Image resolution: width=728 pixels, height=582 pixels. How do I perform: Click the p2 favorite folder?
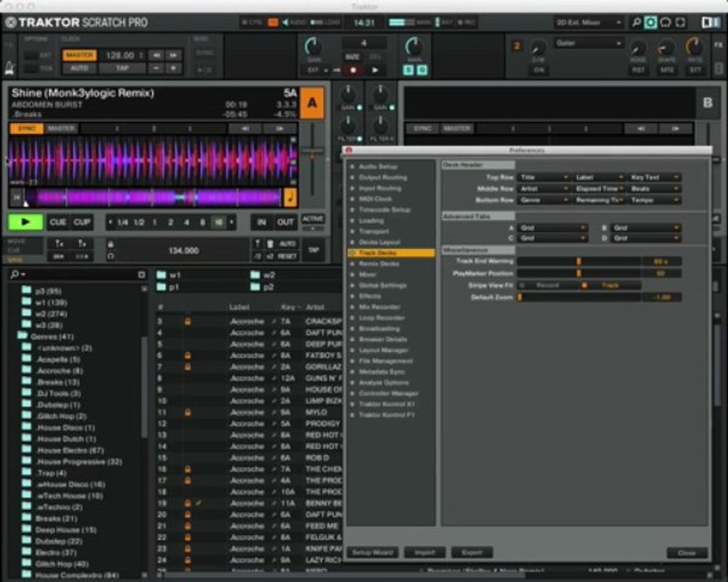pos(263,287)
